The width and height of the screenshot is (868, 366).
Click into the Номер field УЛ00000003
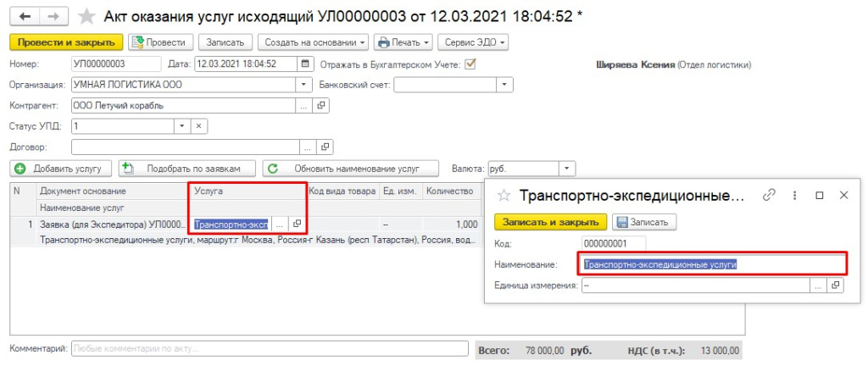(x=116, y=64)
